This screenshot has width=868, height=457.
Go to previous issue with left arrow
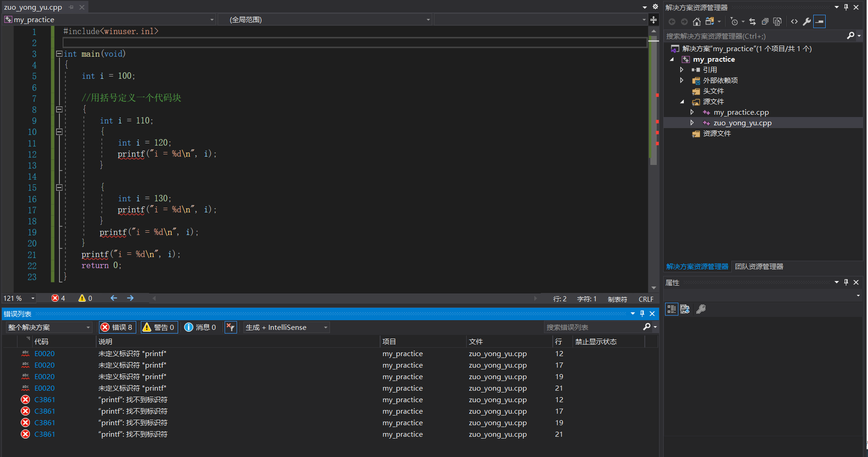[x=114, y=298]
